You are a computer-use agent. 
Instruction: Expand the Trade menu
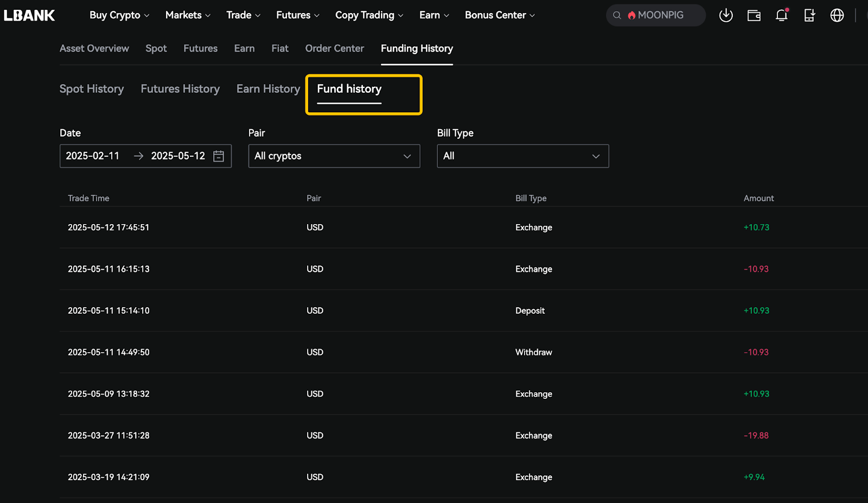pyautogui.click(x=243, y=15)
